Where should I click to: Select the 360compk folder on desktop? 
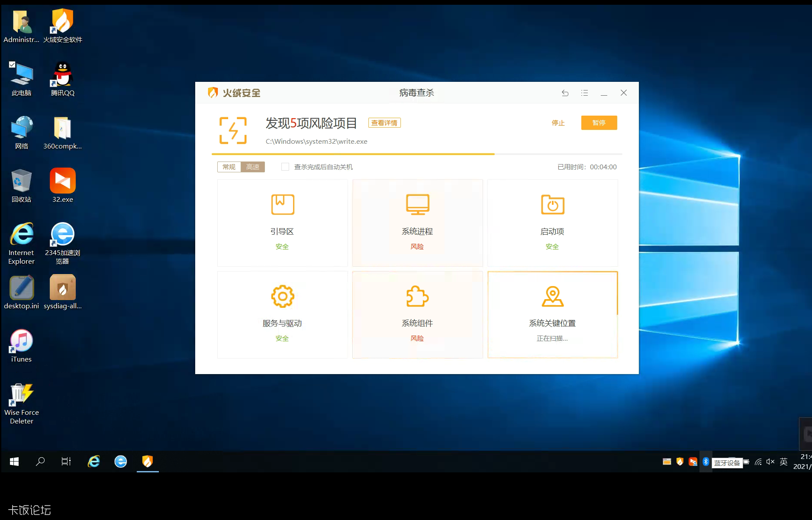[63, 132]
